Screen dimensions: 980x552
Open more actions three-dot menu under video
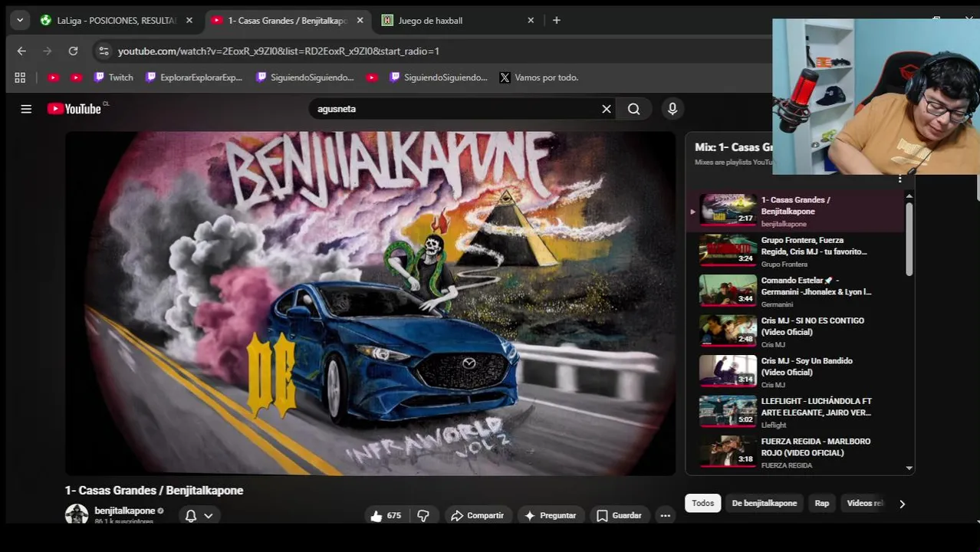click(x=666, y=516)
